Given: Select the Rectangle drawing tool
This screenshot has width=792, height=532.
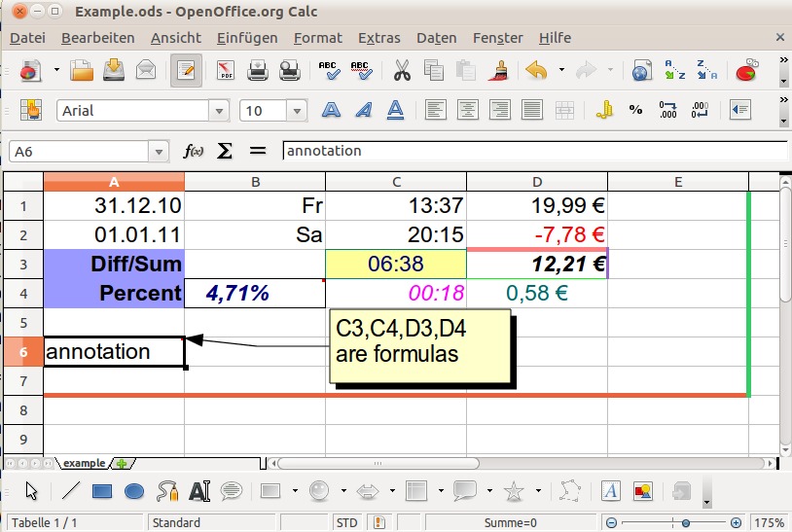Looking at the screenshot, I should [102, 490].
